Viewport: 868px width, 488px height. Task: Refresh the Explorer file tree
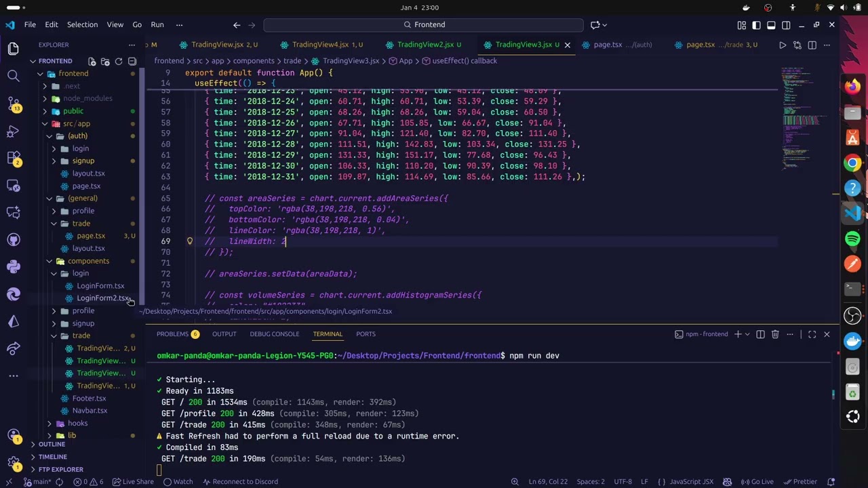click(x=119, y=61)
